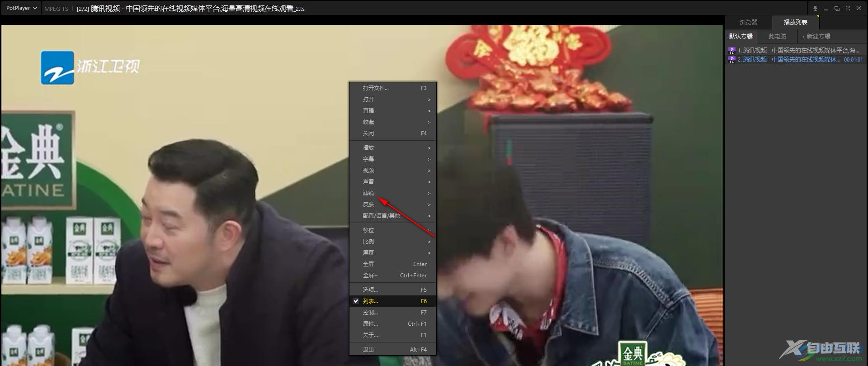Click the MPEG TS format label
The image size is (868, 366).
coord(56,9)
